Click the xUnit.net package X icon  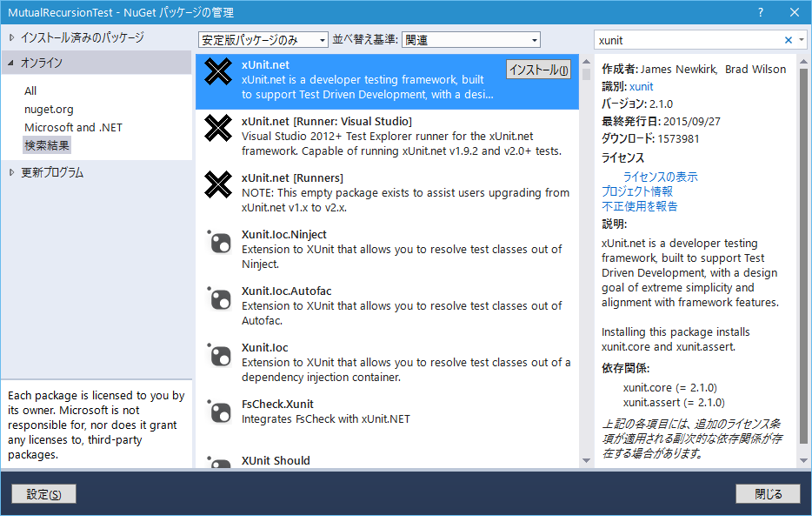[x=218, y=71]
